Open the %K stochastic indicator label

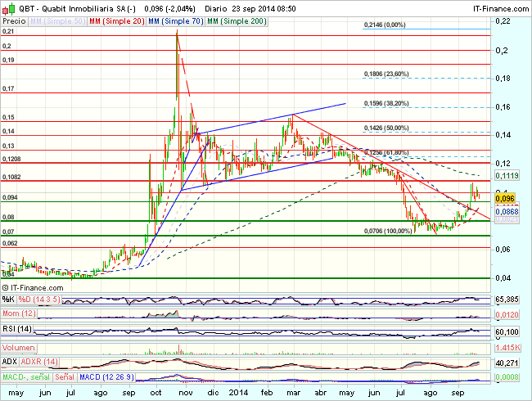[8, 300]
